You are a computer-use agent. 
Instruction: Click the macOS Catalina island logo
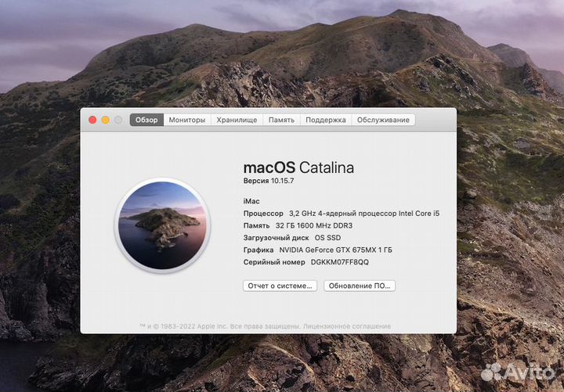click(x=162, y=225)
